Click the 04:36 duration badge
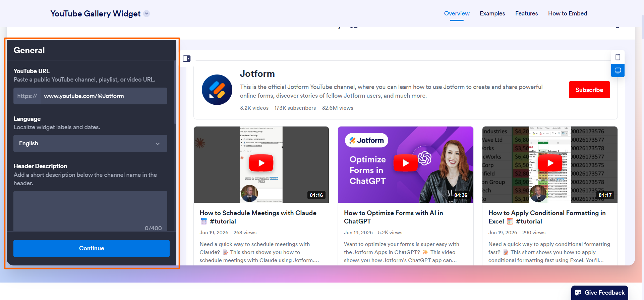Viewport: 644px width, 300px height. pyautogui.click(x=461, y=195)
